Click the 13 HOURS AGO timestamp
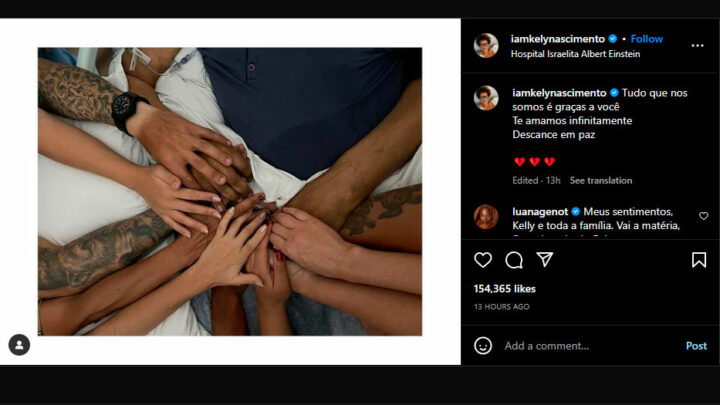 (x=501, y=307)
